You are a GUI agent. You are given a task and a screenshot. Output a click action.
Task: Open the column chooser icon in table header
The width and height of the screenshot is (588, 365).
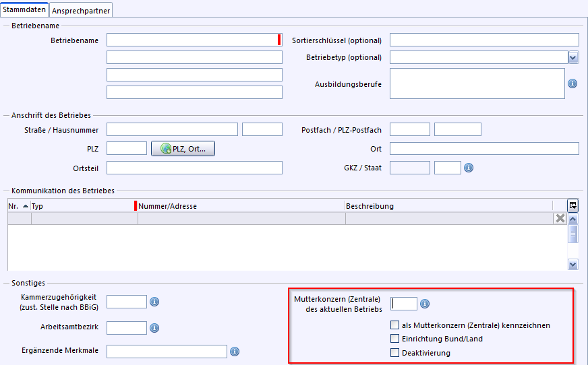tap(572, 205)
